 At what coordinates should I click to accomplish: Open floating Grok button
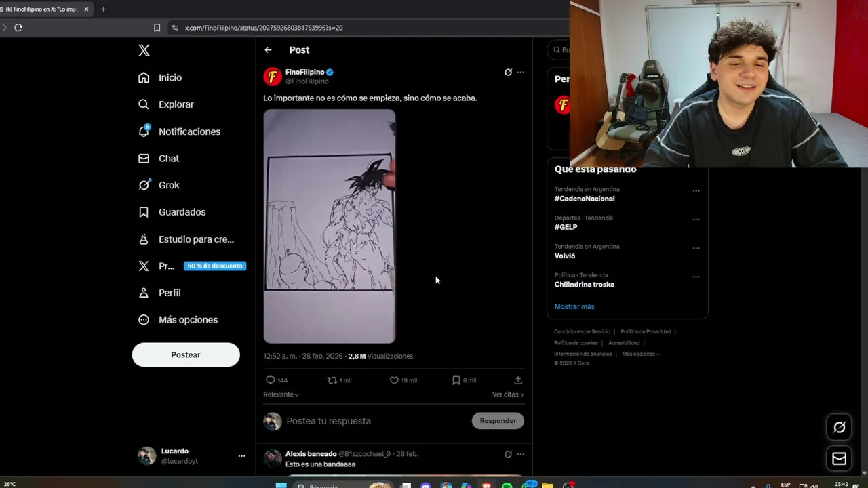click(840, 427)
